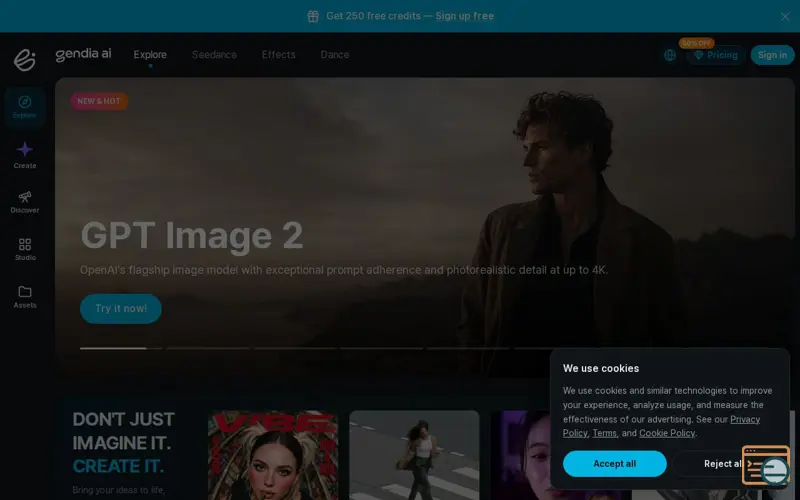This screenshot has width=800, height=500.
Task: Click the GPT Image 2 headline
Action: point(192,236)
